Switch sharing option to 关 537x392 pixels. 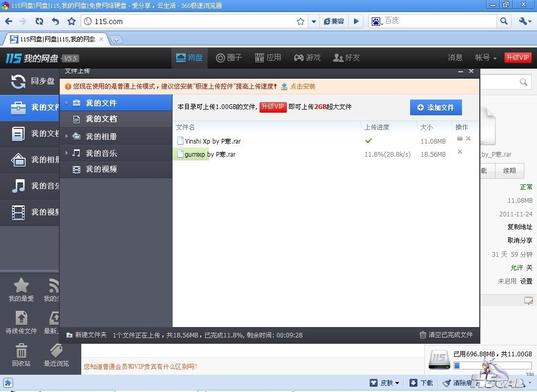529,268
